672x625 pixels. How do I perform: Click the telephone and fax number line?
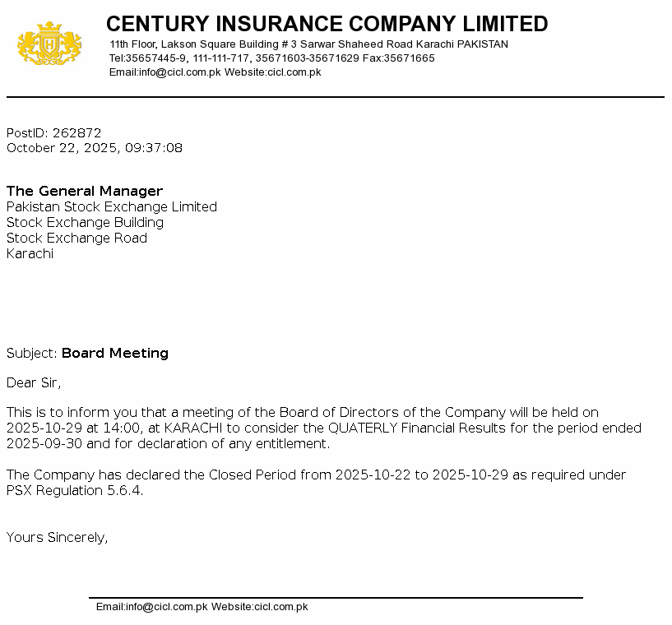click(x=271, y=58)
